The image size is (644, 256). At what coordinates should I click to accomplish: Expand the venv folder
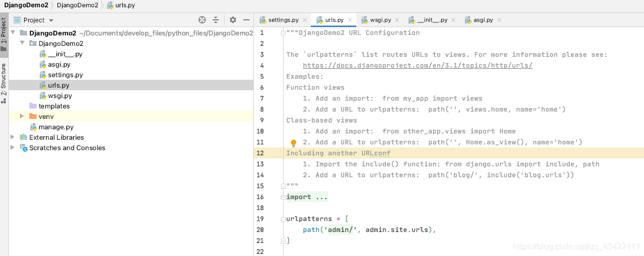coord(22,116)
